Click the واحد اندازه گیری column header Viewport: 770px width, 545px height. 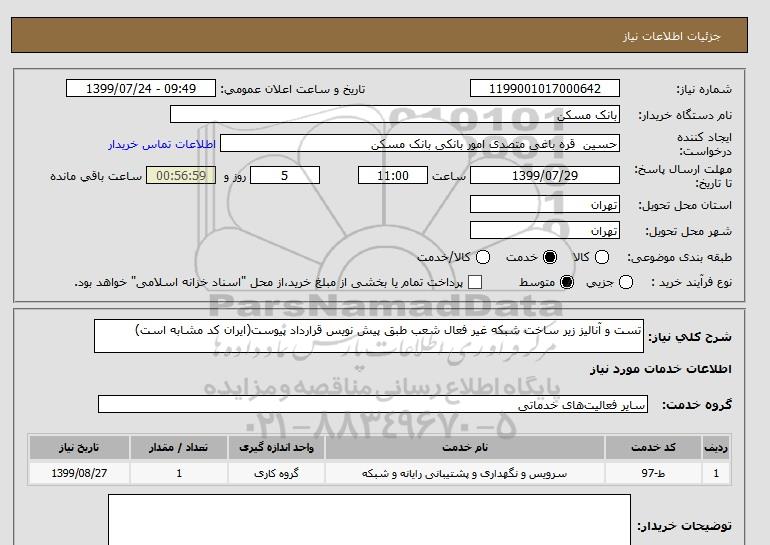(x=276, y=447)
